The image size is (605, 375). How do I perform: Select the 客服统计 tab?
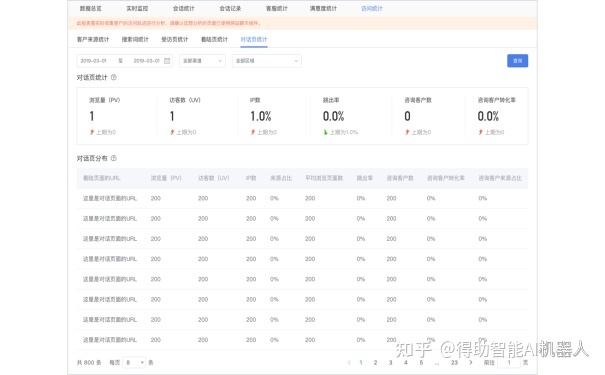click(277, 8)
